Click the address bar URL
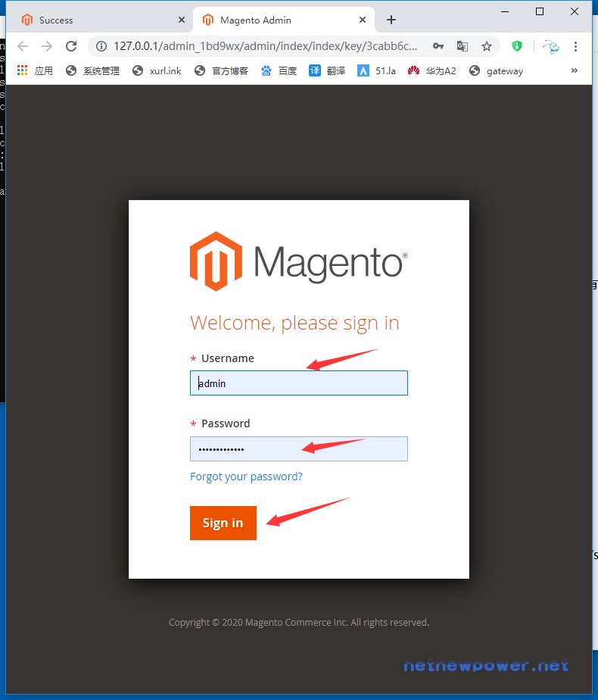598x700 pixels. pos(266,46)
